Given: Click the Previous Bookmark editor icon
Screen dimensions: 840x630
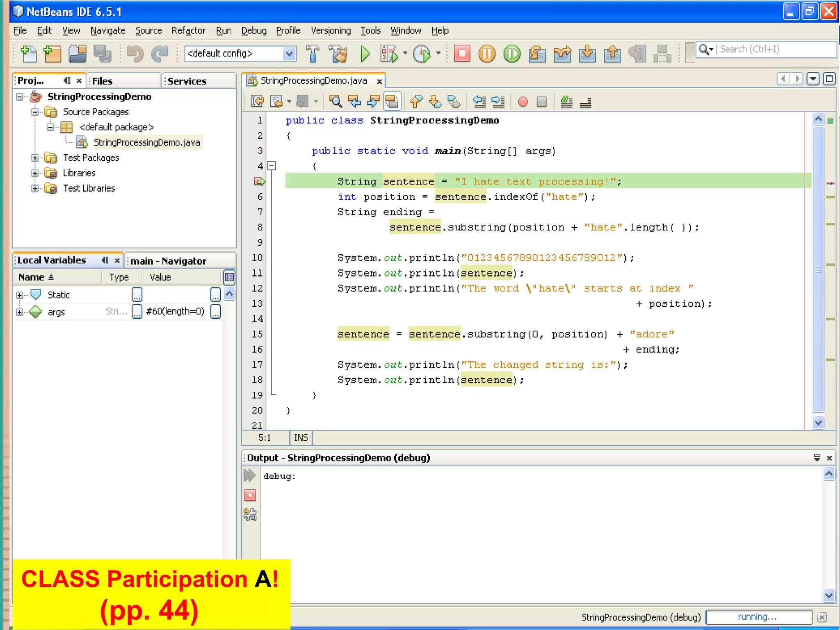Looking at the screenshot, I should pyautogui.click(x=416, y=101).
